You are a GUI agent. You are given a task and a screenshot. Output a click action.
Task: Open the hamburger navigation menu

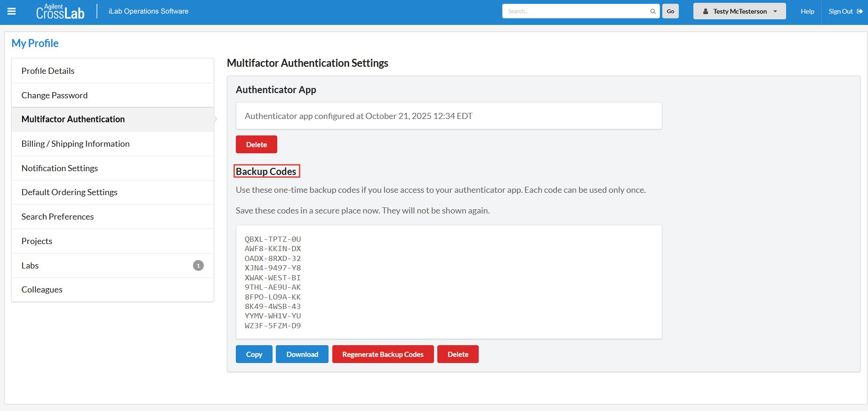[12, 11]
